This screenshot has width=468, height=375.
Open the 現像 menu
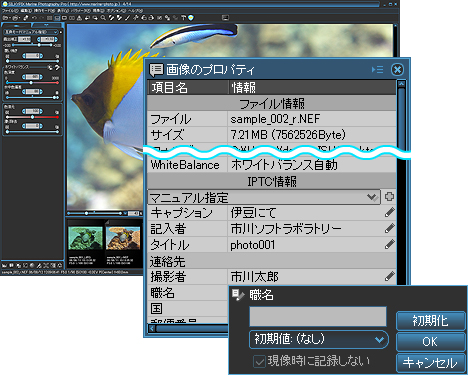[x=98, y=11]
